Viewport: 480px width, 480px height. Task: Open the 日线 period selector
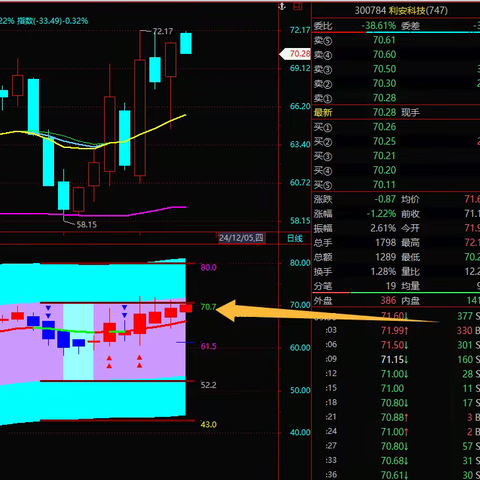(295, 238)
